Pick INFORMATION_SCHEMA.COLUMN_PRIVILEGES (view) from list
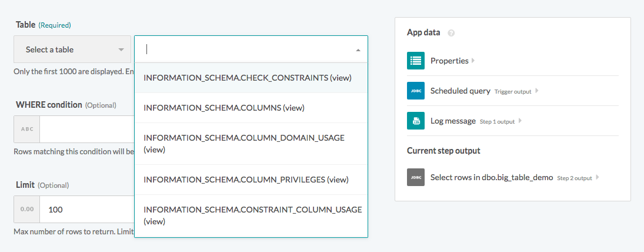Viewport: 644px width, 252px height. point(246,180)
